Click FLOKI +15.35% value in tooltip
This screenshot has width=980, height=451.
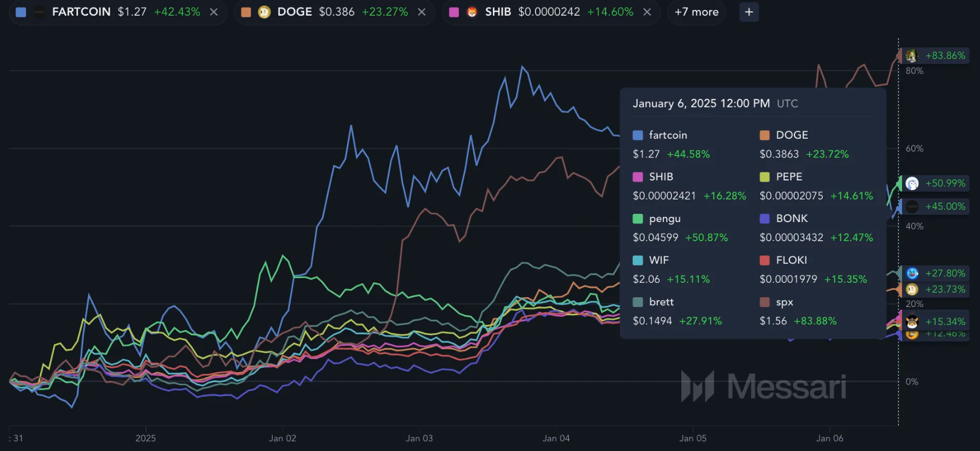[845, 279]
